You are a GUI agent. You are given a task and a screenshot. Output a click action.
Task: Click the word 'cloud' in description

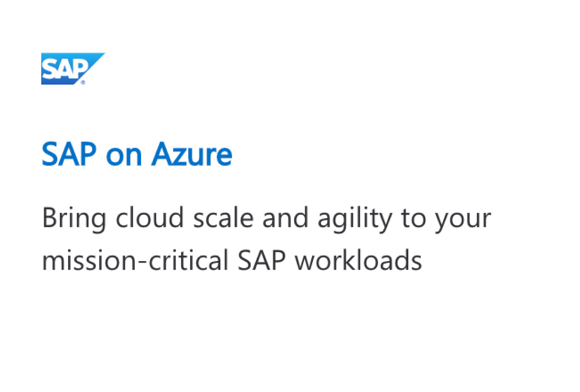point(149,218)
